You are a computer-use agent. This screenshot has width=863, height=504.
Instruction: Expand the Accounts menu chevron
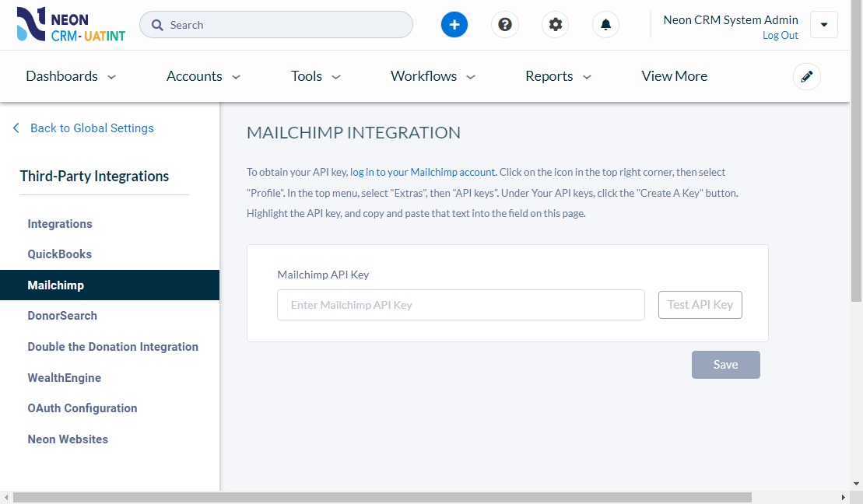236,77
